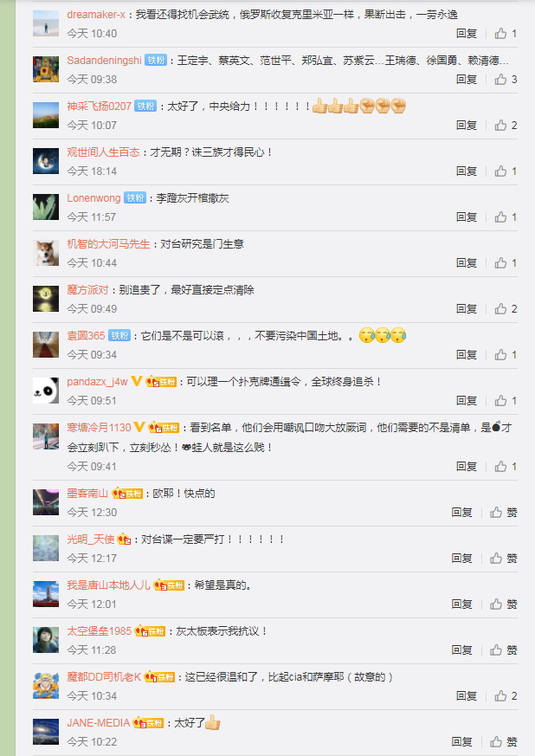Reply to 太空堡垒1985's comment

pos(461,650)
